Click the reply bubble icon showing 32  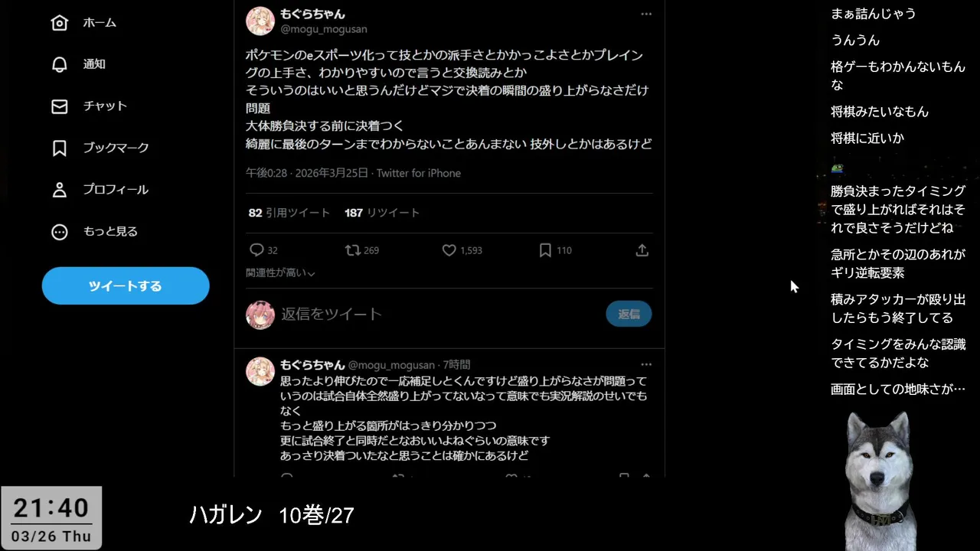(257, 250)
